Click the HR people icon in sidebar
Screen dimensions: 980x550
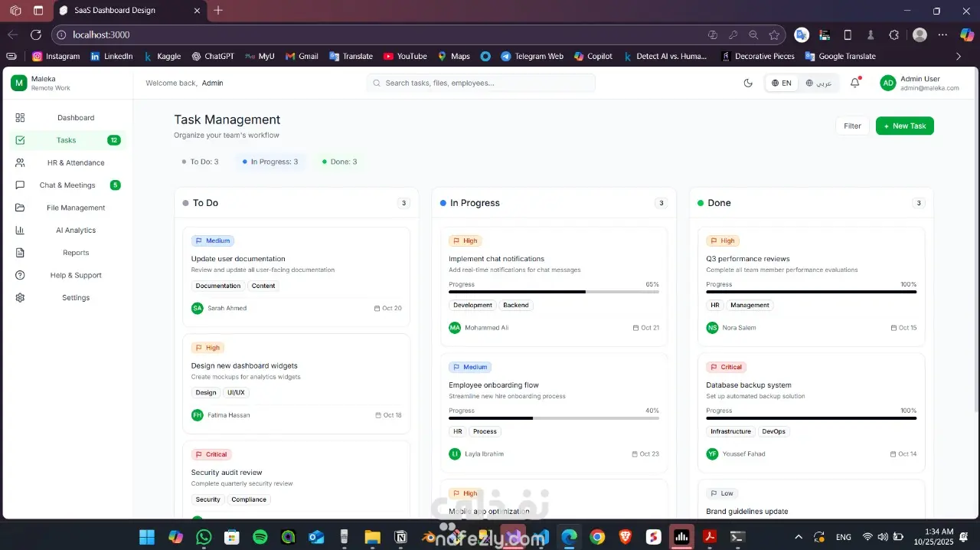[20, 162]
